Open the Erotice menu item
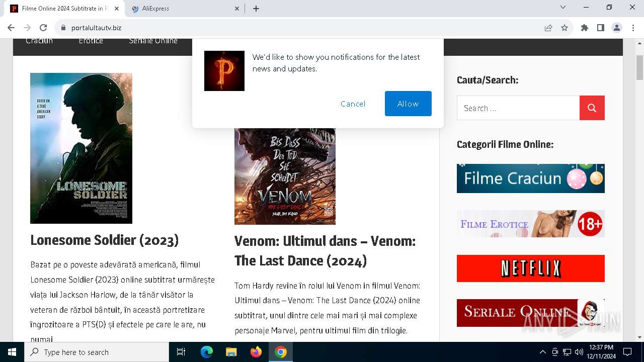The image size is (644, 362). (x=91, y=41)
